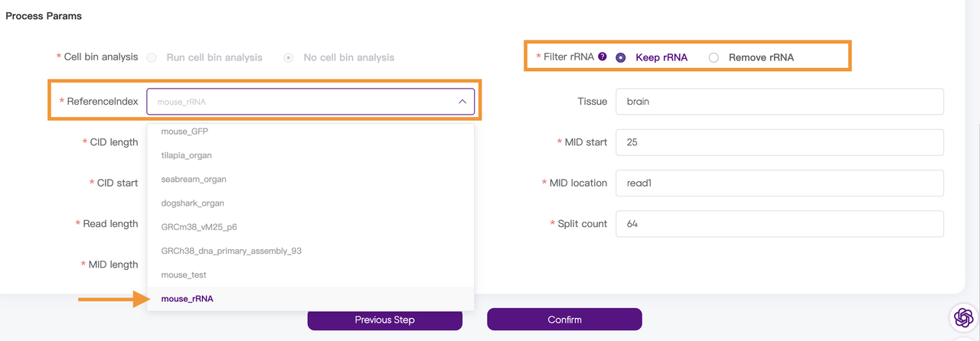980x341 pixels.
Task: Collapse the ReferenceIndex dropdown chevron
Action: coord(462,102)
